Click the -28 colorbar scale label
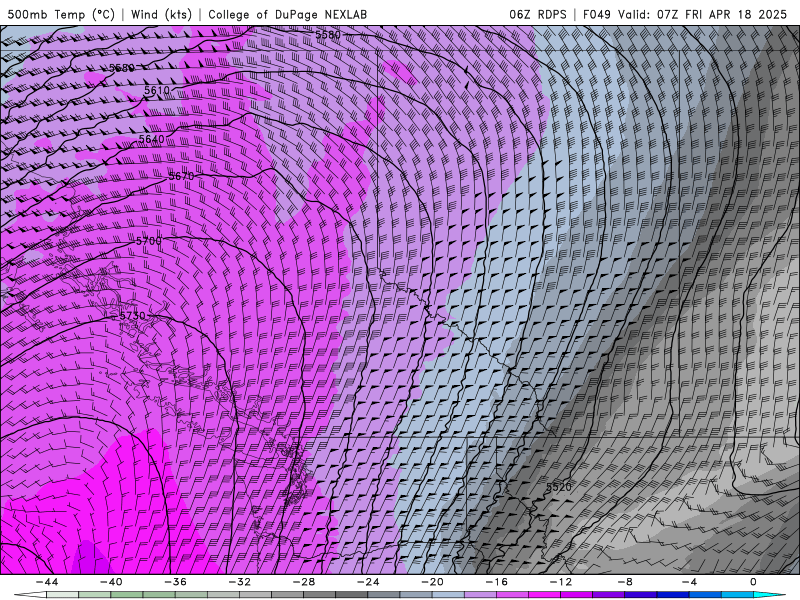This screenshot has width=800, height=600. (x=304, y=582)
